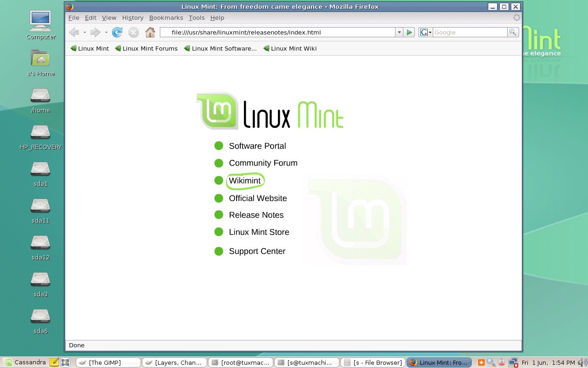Viewport: 588px width, 368px height.
Task: Open the Bookmarks menu
Action: (x=166, y=17)
